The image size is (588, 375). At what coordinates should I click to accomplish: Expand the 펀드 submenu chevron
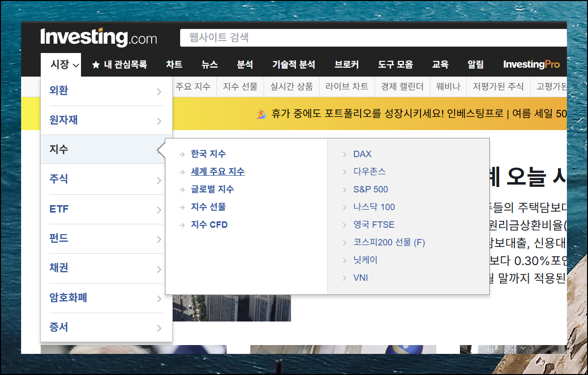coord(159,239)
